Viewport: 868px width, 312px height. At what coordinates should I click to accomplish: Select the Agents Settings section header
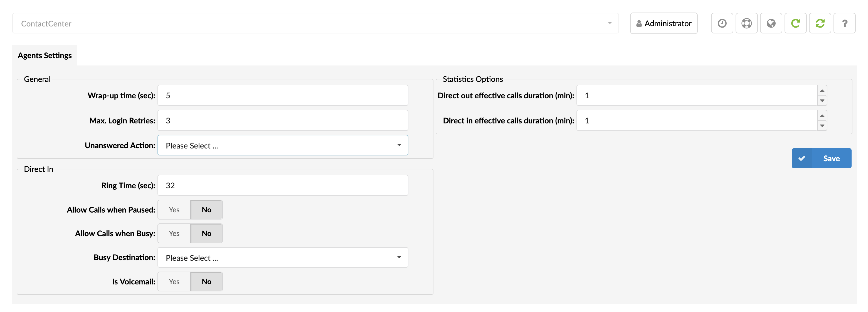coord(45,55)
